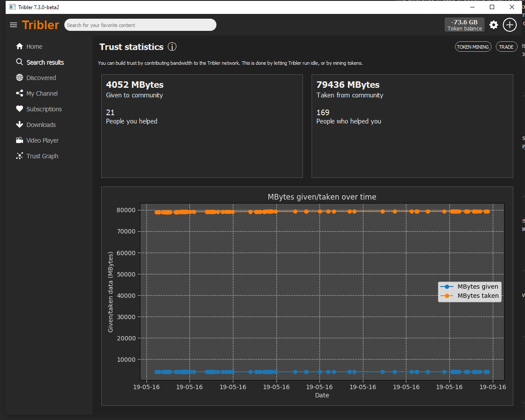Image resolution: width=525 pixels, height=420 pixels.
Task: Click the orange MBytes taken legend marker
Action: [447, 296]
